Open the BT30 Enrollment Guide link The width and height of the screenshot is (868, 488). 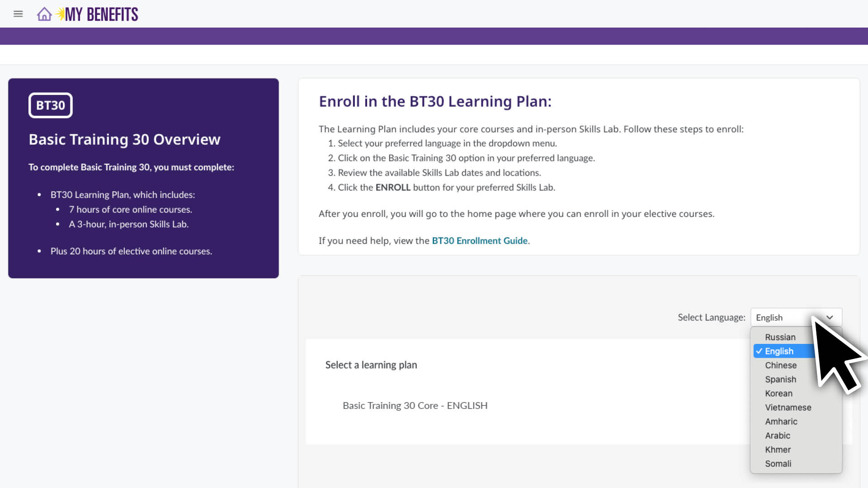[x=480, y=241]
